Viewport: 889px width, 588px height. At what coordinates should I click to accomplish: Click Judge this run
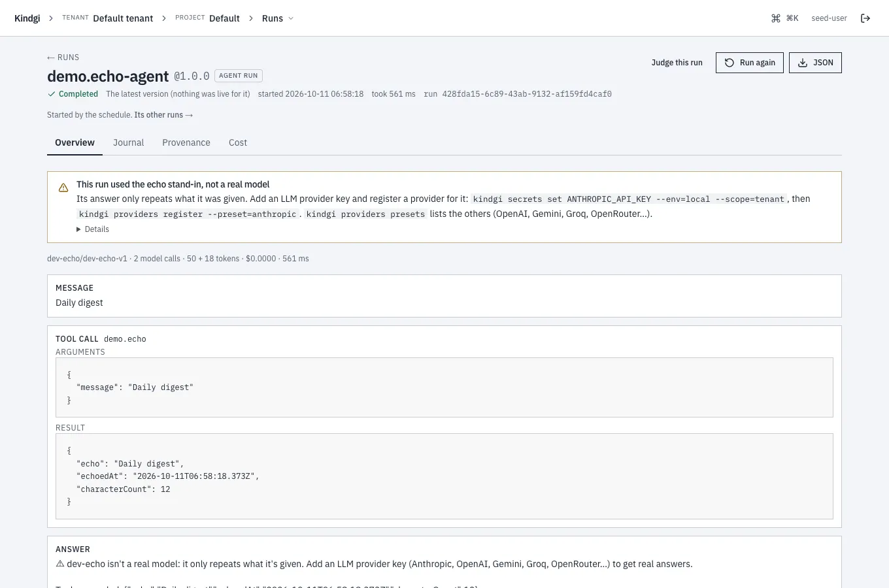pyautogui.click(x=677, y=63)
